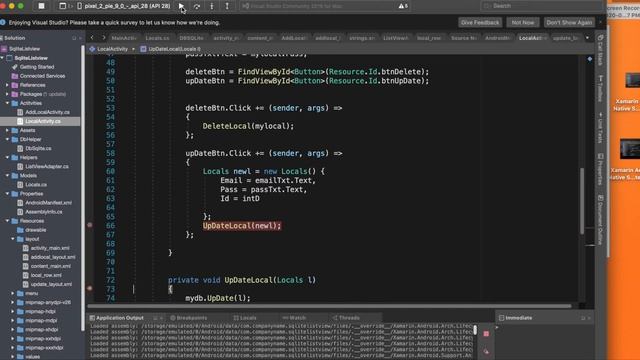640x360 pixels.
Task: Open the Toolbox side panel
Action: (600, 89)
